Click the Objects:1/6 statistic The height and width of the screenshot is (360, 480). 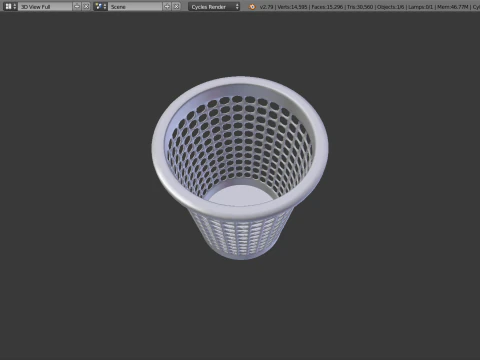390,7
